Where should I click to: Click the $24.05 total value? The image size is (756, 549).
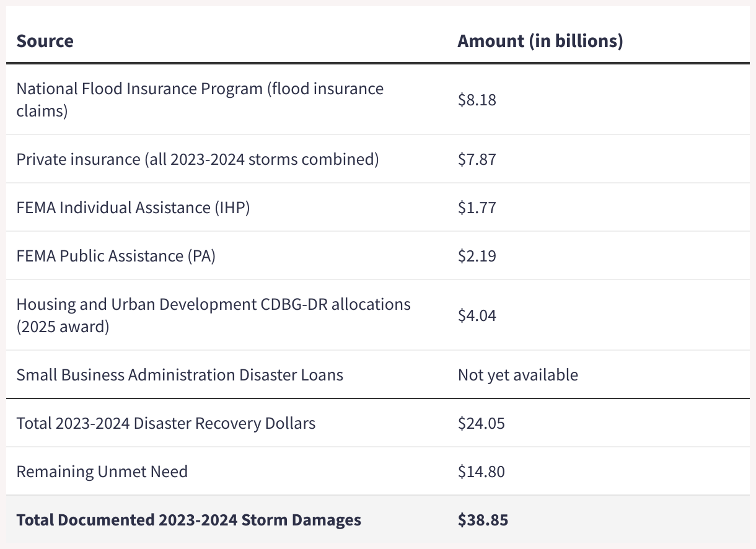[481, 423]
